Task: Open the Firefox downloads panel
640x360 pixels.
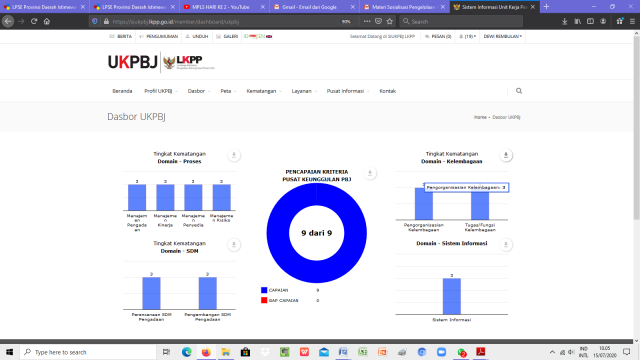Action: point(564,21)
